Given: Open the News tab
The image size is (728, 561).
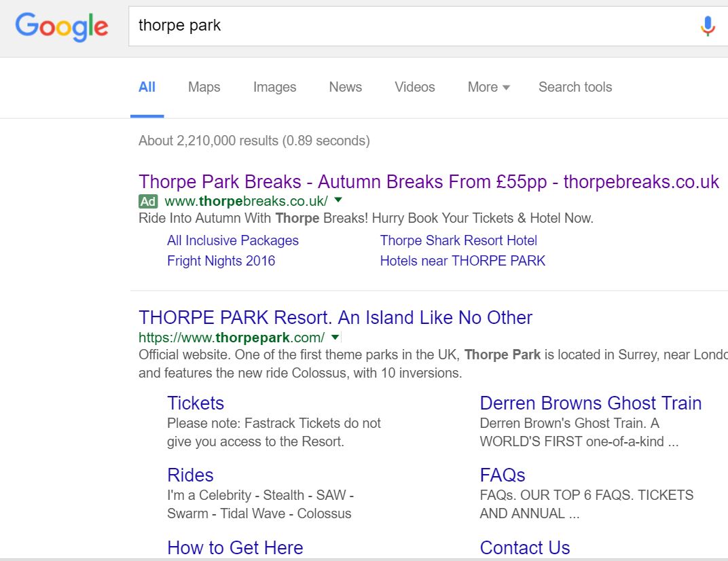Looking at the screenshot, I should 346,88.
